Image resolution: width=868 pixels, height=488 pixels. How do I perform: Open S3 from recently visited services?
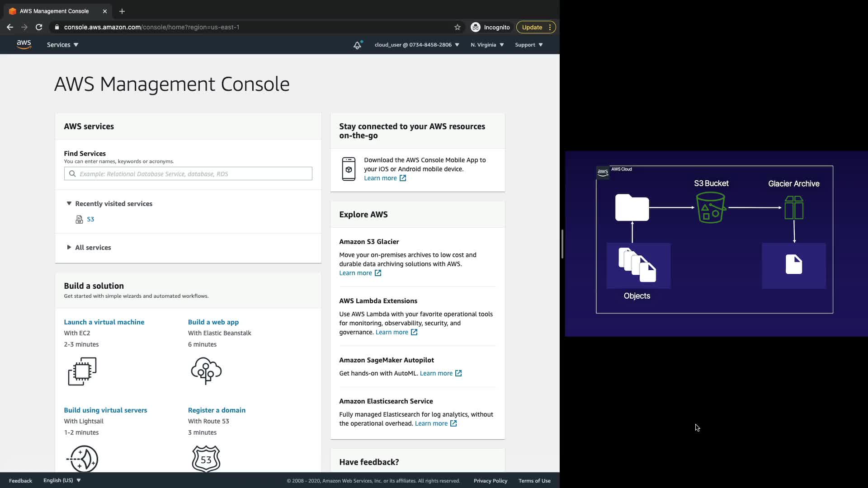(90, 219)
